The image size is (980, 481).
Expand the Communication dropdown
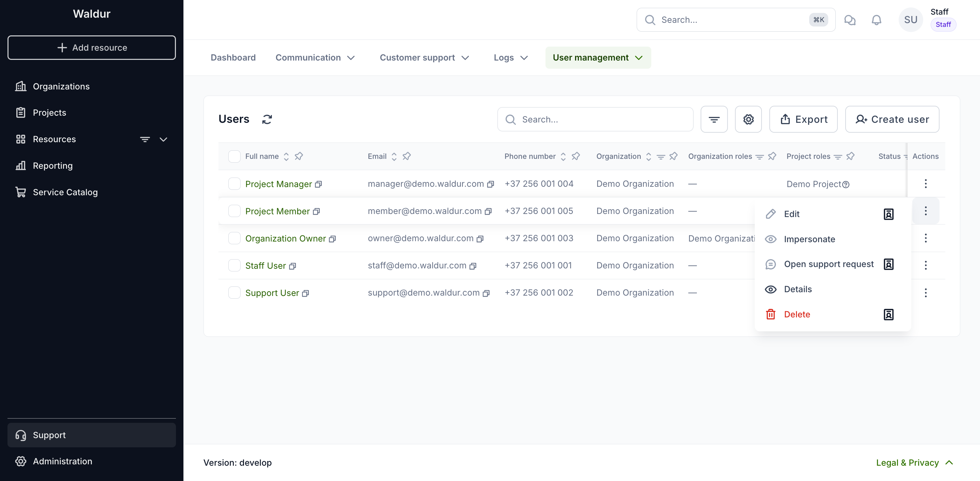click(x=316, y=58)
